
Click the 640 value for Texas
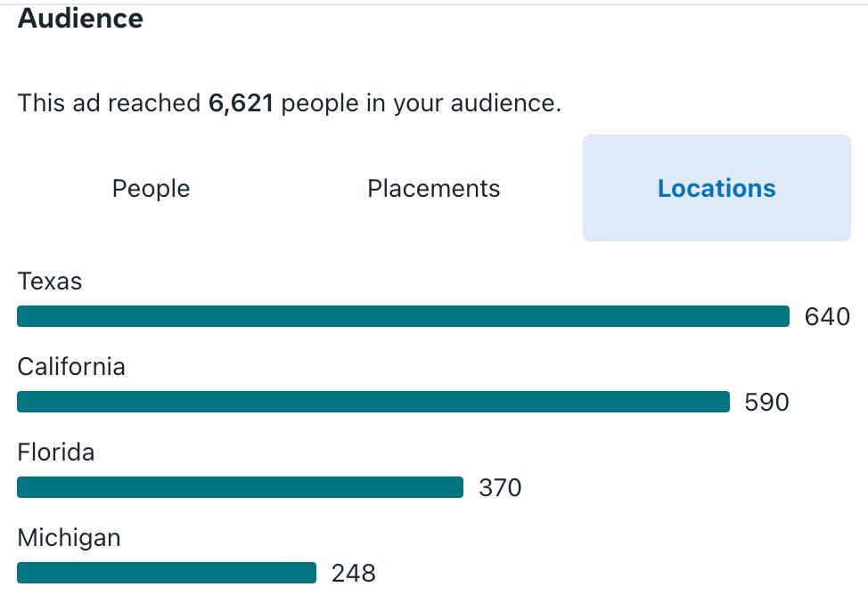coord(827,316)
